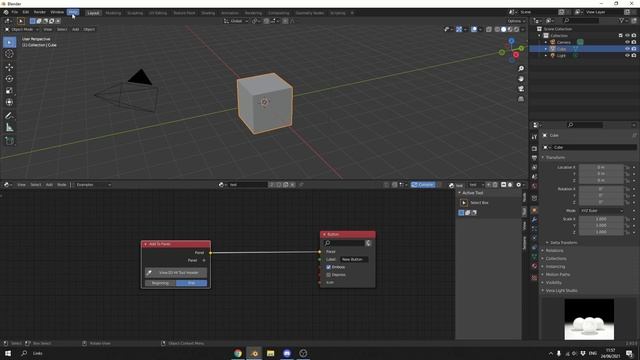Click the viewport zoom magnifier icon

tap(521, 69)
